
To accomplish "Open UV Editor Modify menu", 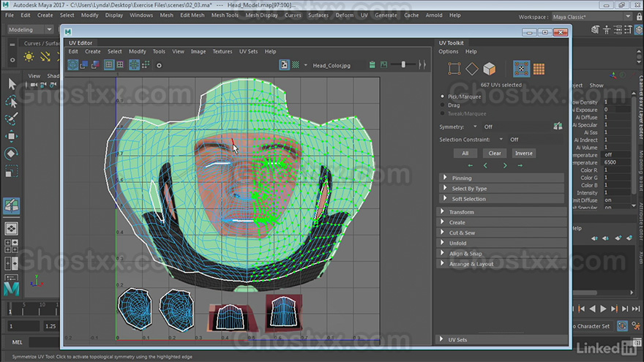I will coord(137,51).
